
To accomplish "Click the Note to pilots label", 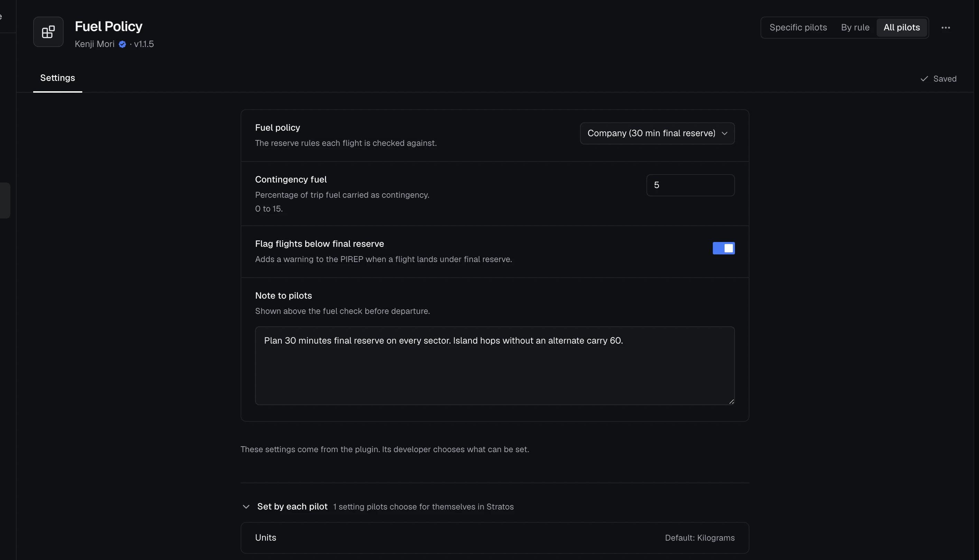I will 283,296.
